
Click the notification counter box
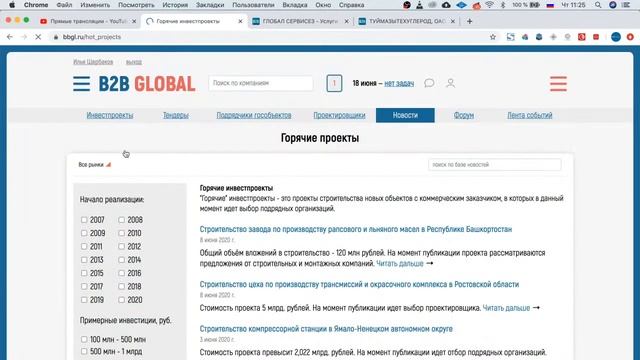point(334,83)
